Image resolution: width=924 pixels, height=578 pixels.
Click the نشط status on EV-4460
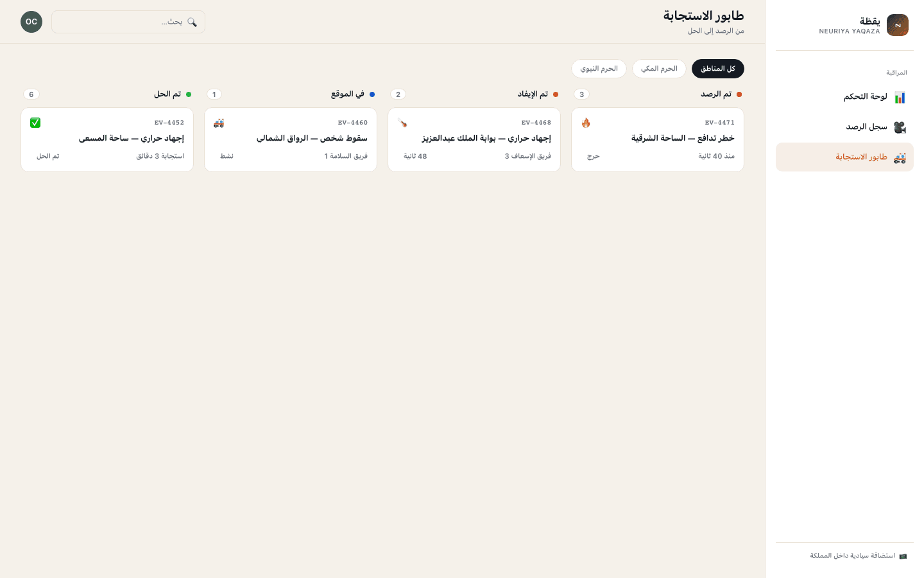tap(227, 156)
